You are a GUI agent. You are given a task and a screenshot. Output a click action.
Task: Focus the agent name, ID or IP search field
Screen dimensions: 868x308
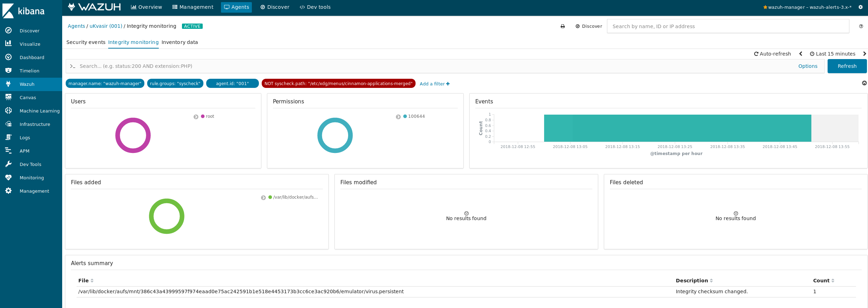click(728, 26)
